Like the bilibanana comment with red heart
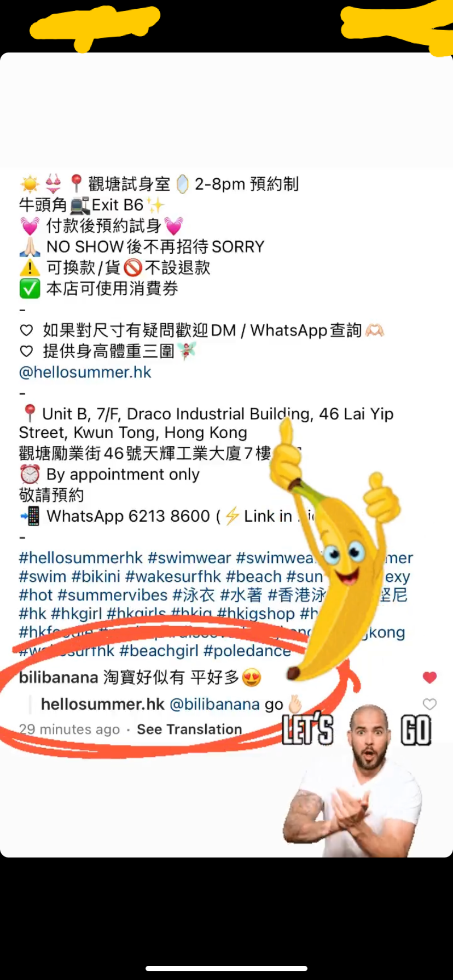The width and height of the screenshot is (453, 980). tap(430, 678)
